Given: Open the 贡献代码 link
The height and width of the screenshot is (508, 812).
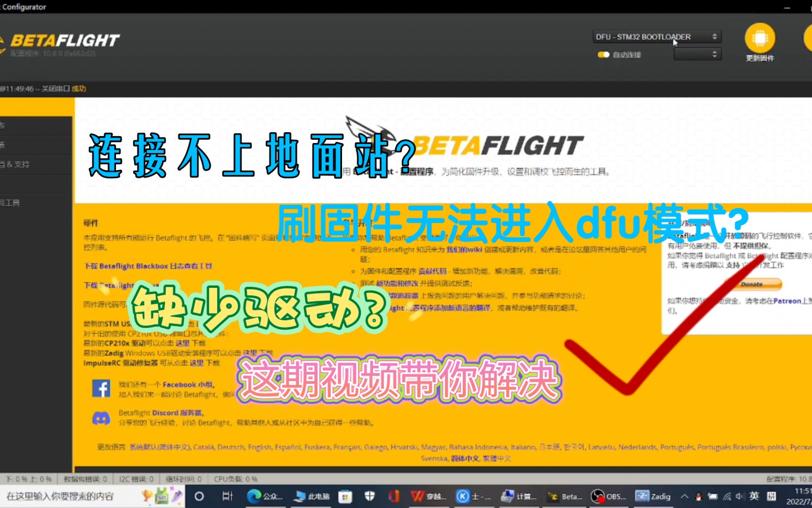Looking at the screenshot, I should click(x=432, y=271).
